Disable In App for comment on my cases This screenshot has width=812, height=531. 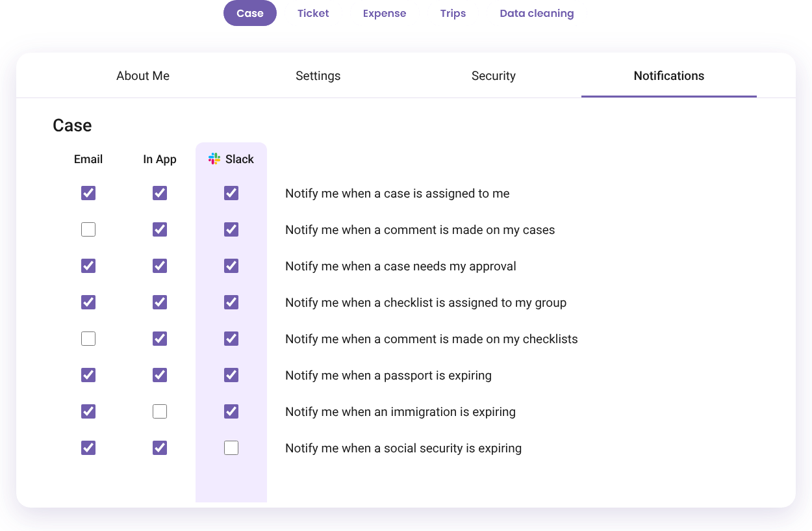[160, 229]
